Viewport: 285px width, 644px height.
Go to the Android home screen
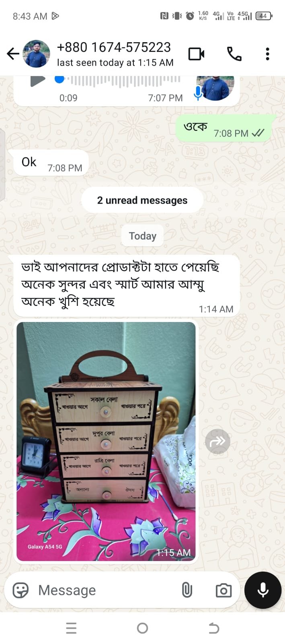[142, 628]
